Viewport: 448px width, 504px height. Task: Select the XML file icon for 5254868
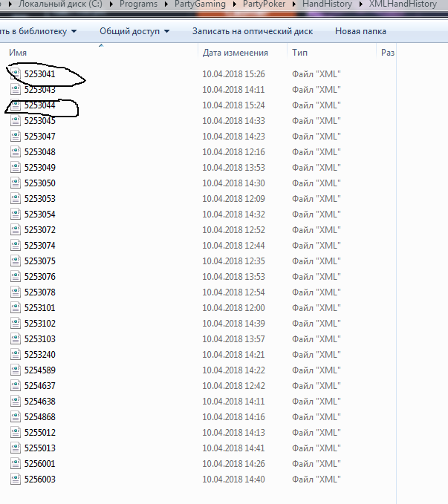(x=16, y=417)
